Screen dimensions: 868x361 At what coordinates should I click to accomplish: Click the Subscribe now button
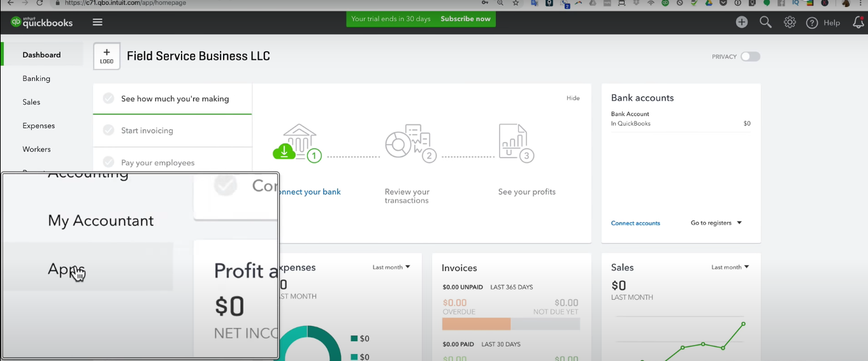(x=465, y=19)
